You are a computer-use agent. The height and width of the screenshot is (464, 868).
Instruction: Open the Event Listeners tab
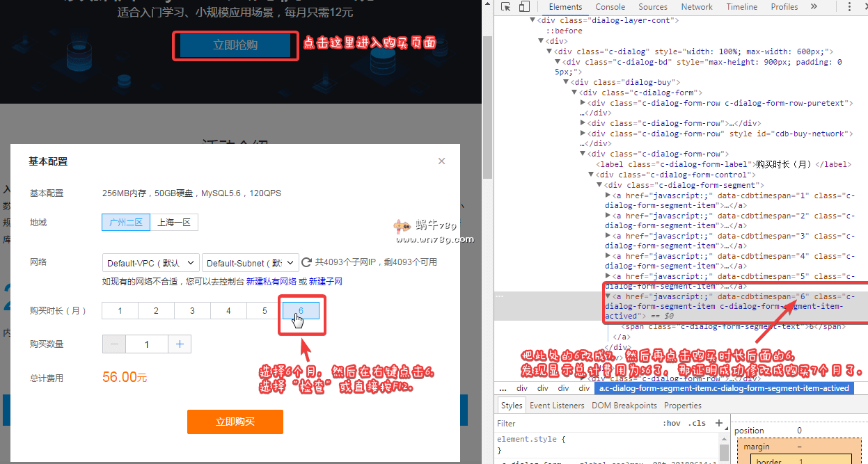point(557,405)
